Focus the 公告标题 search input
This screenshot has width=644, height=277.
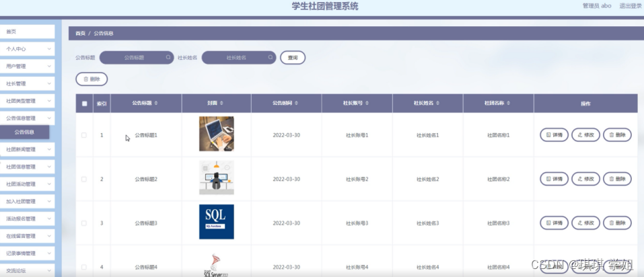point(137,58)
